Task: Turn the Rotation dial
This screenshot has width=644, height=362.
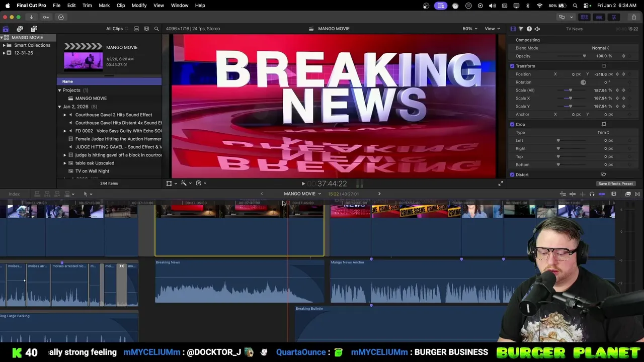Action: [x=583, y=82]
